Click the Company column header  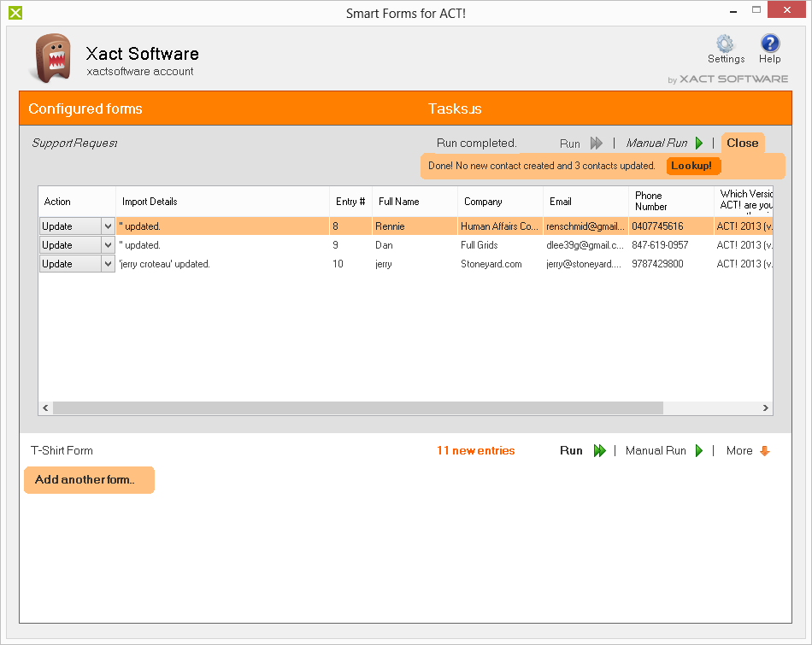[x=500, y=202]
